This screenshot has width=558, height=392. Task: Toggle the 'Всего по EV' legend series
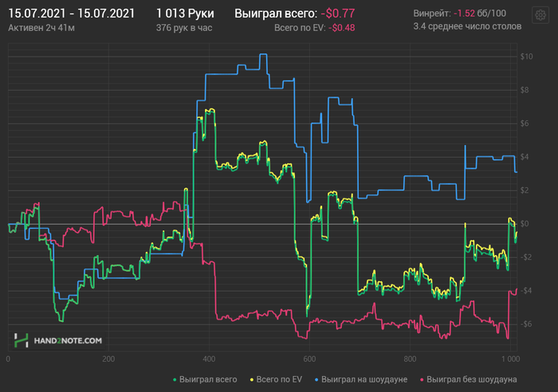pos(276,379)
